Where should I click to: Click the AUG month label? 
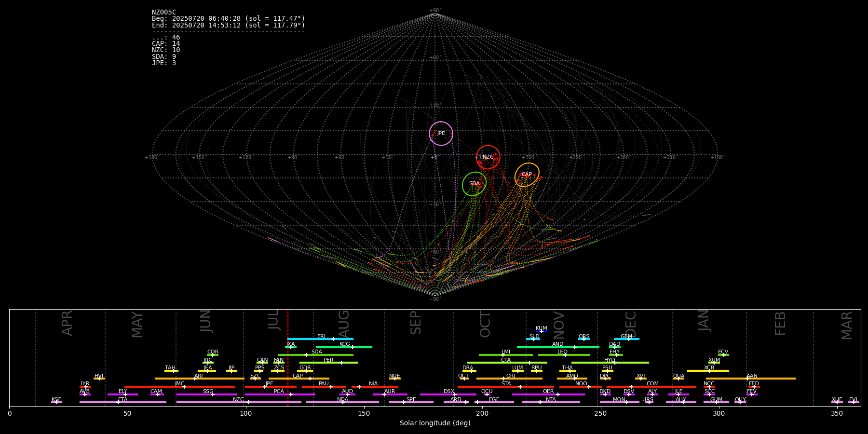point(344,324)
